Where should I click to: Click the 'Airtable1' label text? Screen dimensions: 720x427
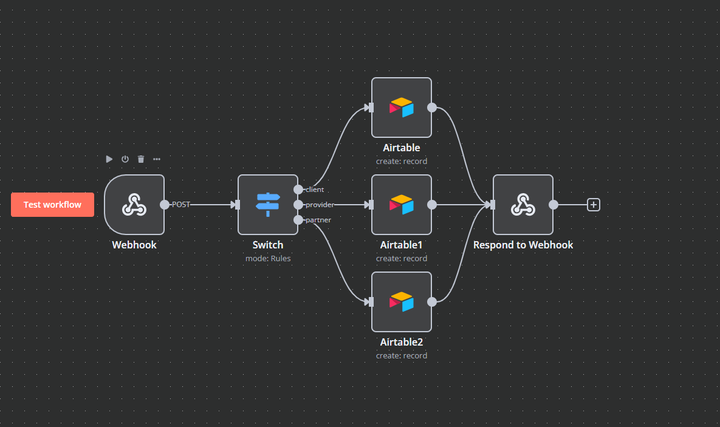point(401,245)
